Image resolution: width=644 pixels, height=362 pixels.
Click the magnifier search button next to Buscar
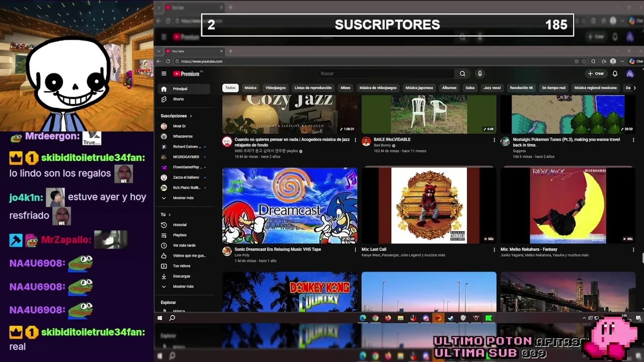[462, 73]
